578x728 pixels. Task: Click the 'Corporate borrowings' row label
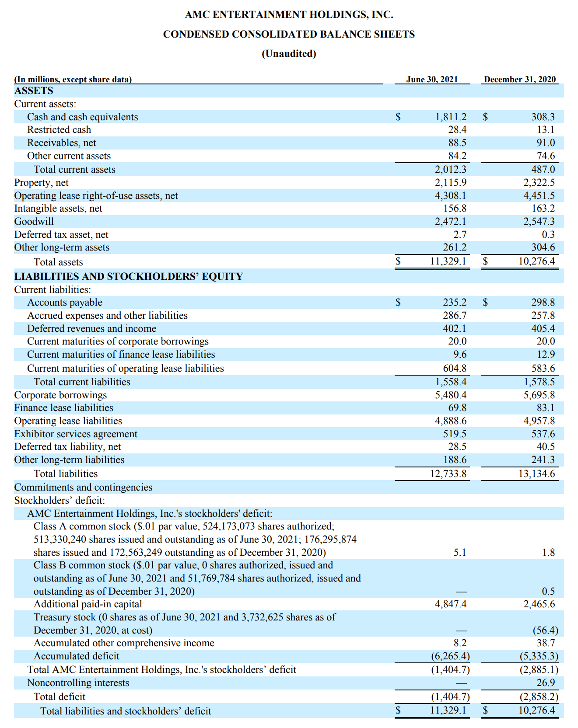60,395
